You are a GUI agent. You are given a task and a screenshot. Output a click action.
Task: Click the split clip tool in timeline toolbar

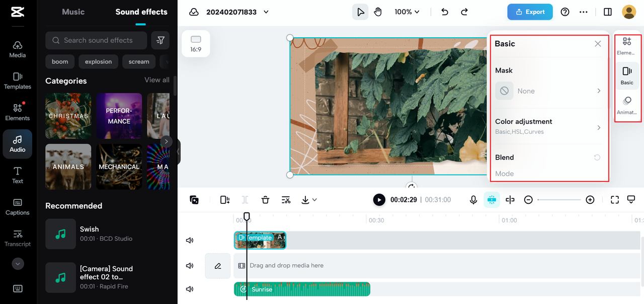tap(245, 200)
